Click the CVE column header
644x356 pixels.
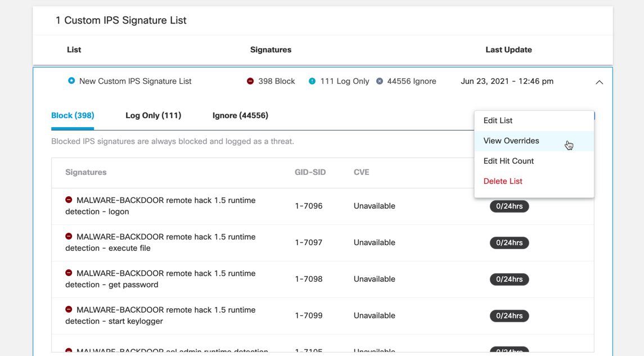(x=362, y=173)
